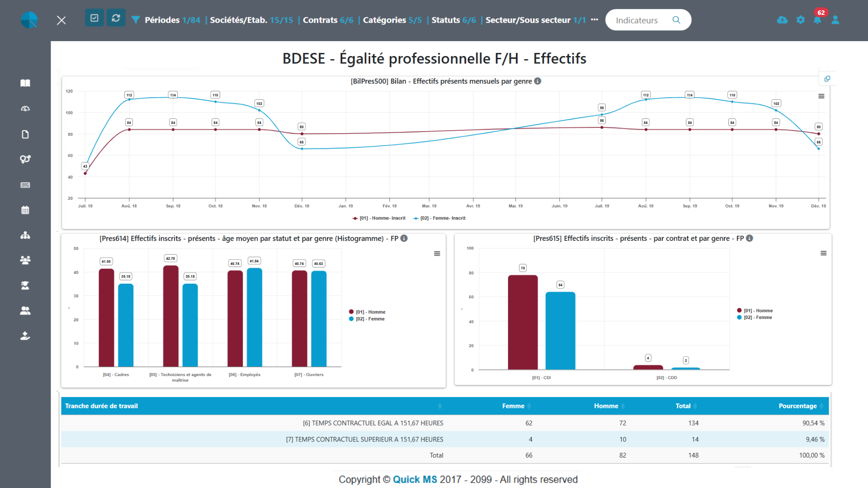This screenshot has width=868, height=488.
Task: Open the notifications bell with badge 62
Action: click(x=817, y=20)
